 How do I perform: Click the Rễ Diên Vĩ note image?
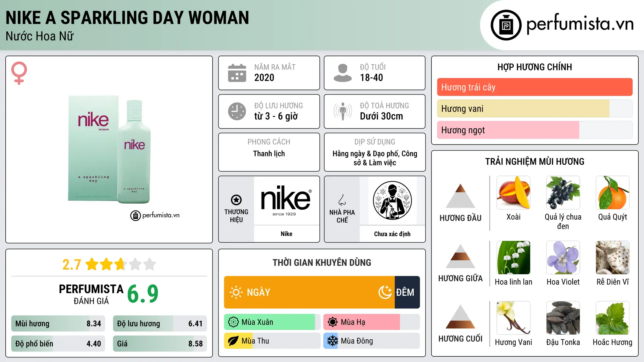[613, 258]
